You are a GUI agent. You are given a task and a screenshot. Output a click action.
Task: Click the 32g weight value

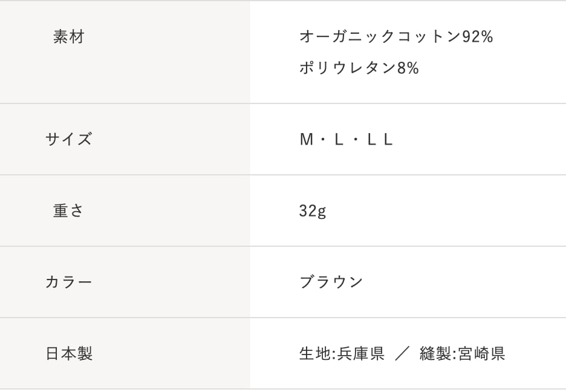coord(313,211)
